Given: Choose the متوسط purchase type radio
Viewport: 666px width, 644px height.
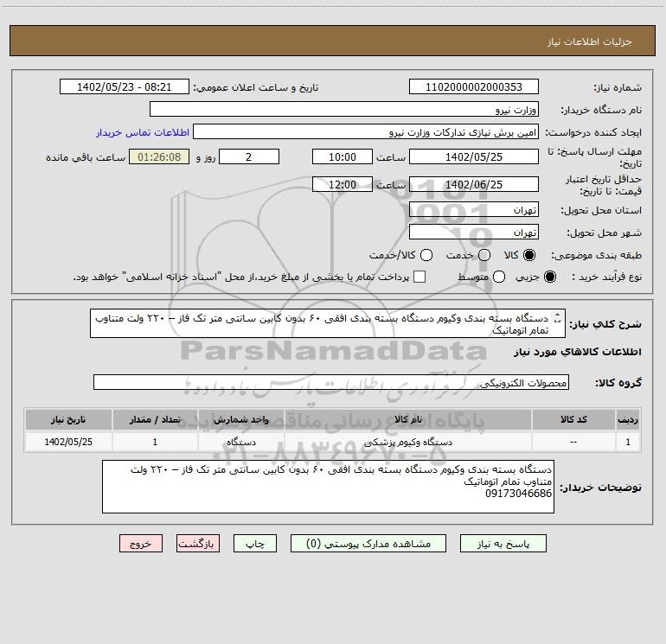Looking at the screenshot, I should [499, 277].
